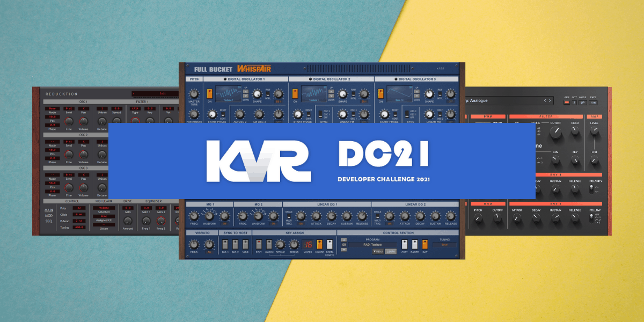Screen dimensions: 644x322
Task: Switch to the MOD page in Reducktion
Action: pyautogui.click(x=49, y=216)
